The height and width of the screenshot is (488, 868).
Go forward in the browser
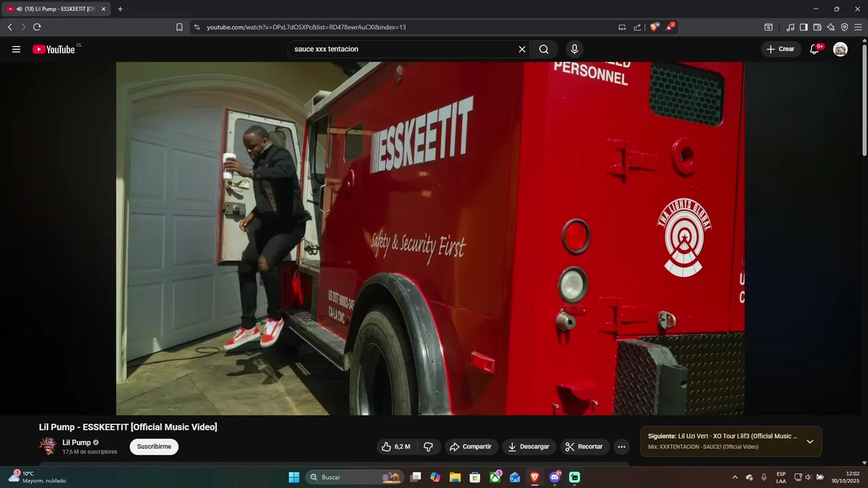pos(23,27)
